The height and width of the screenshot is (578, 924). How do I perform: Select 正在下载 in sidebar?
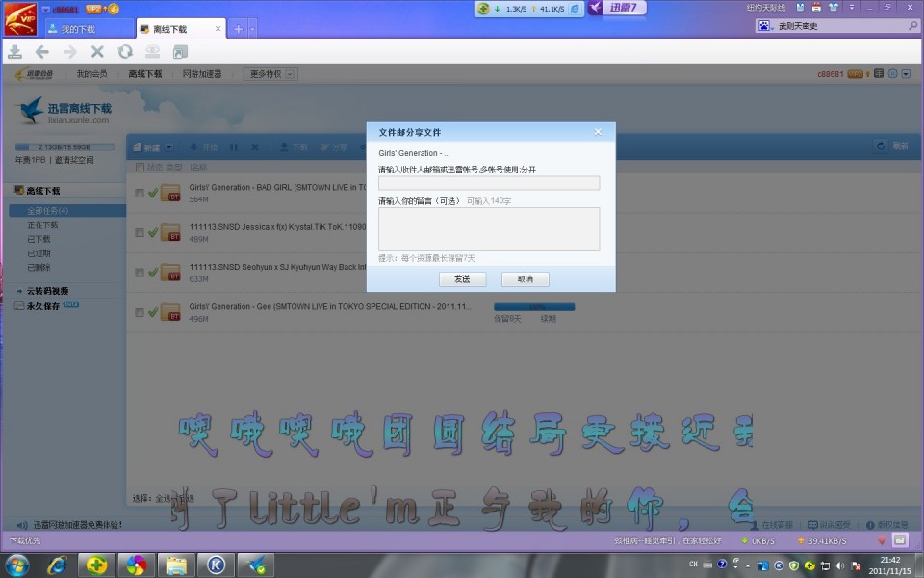tap(42, 224)
